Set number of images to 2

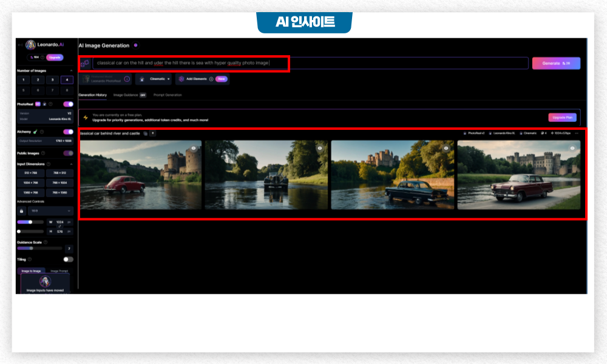pyautogui.click(x=38, y=79)
